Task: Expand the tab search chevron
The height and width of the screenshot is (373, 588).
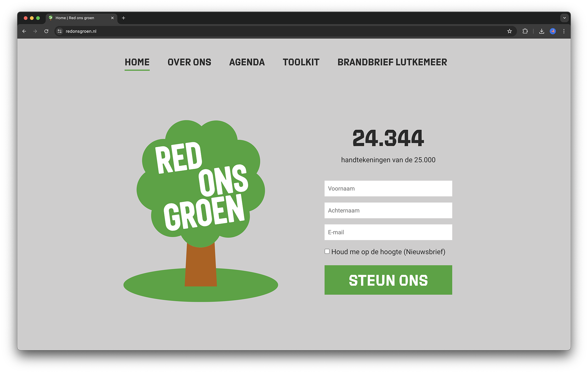Action: pos(564,18)
